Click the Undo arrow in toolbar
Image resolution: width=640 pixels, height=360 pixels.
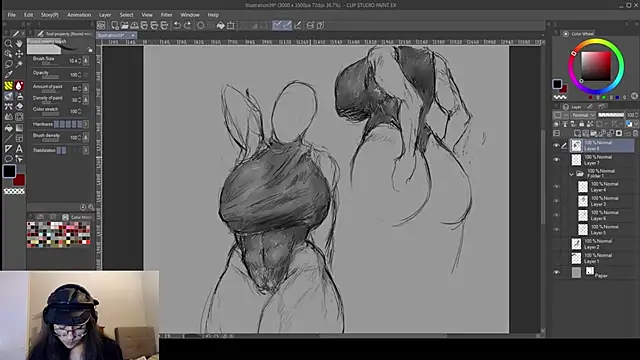point(177,25)
